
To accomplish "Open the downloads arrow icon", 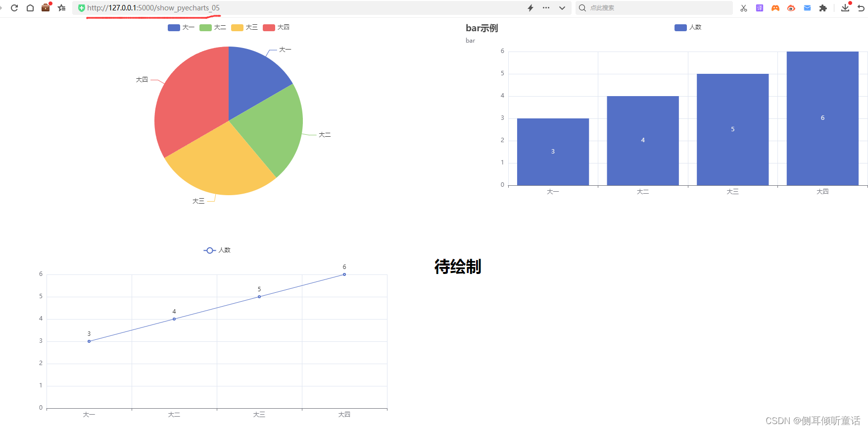I will 845,7.
